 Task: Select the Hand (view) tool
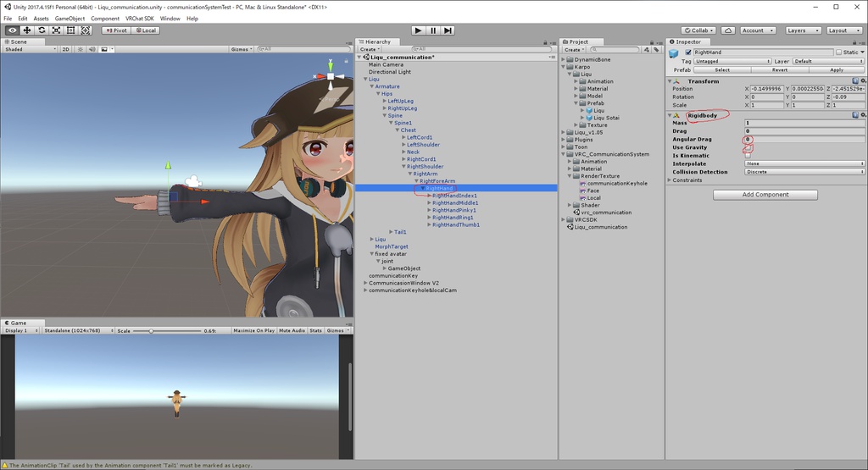[x=12, y=30]
